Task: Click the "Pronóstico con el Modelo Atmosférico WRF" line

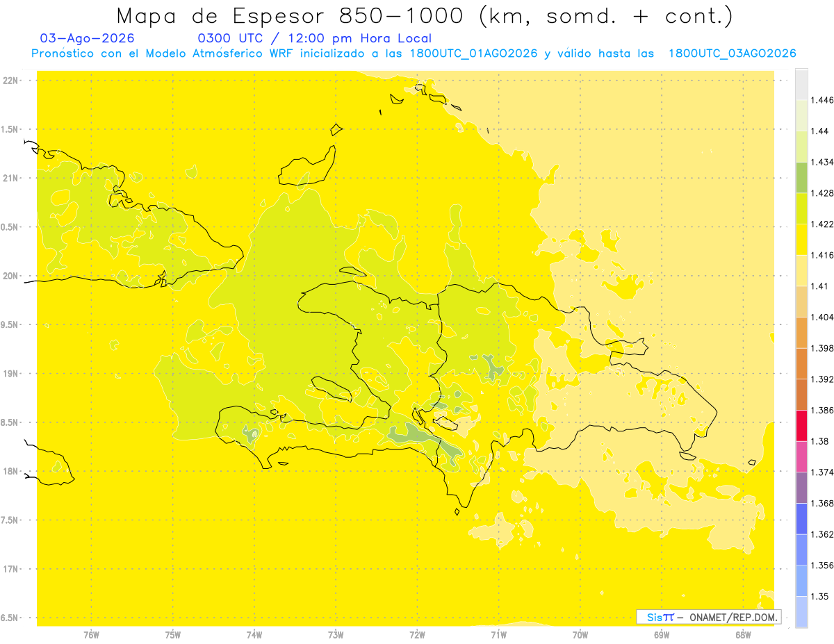Action: click(x=414, y=54)
